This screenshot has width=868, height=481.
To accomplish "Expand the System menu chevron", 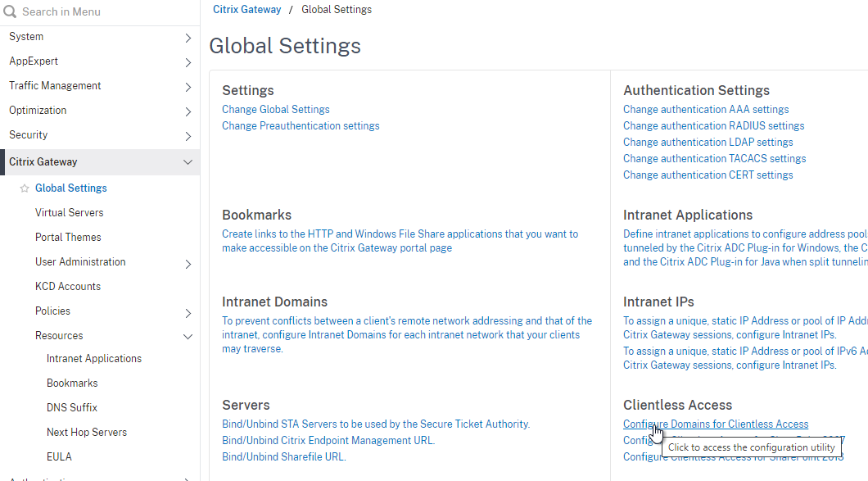I will [x=188, y=38].
